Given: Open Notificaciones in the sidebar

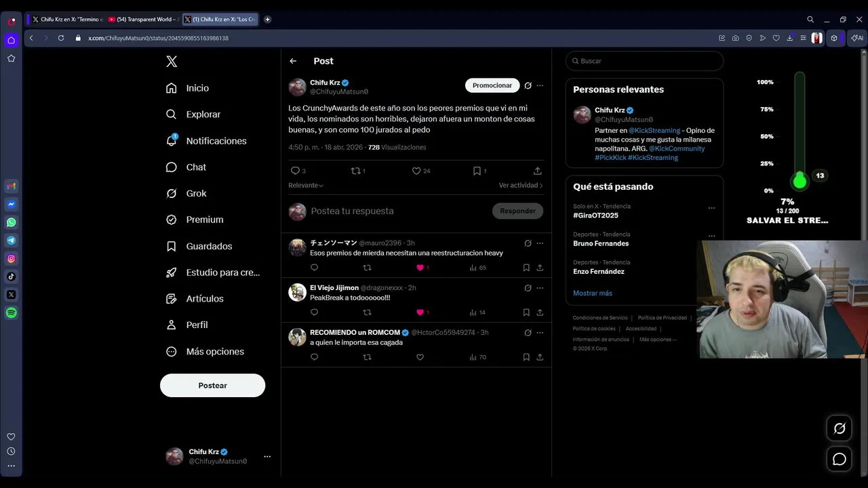Looking at the screenshot, I should (x=206, y=141).
